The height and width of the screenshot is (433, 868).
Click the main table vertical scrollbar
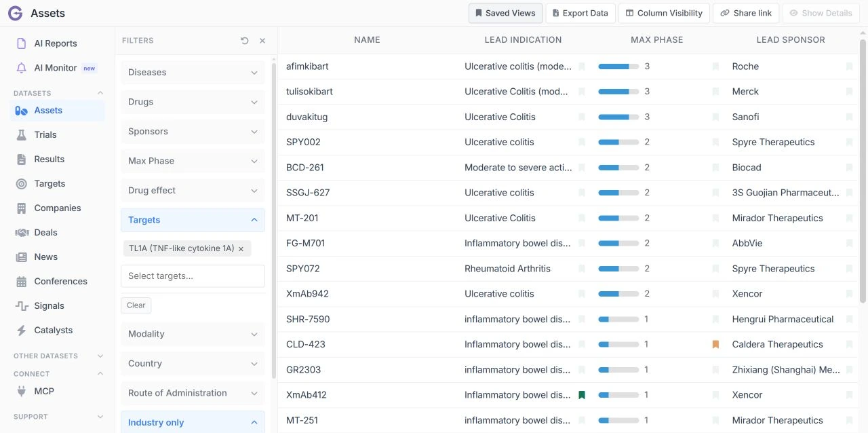click(x=863, y=171)
